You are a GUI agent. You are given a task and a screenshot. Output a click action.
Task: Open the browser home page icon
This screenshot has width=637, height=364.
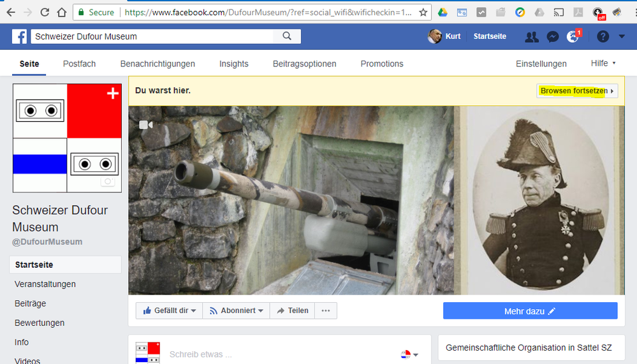tap(62, 12)
